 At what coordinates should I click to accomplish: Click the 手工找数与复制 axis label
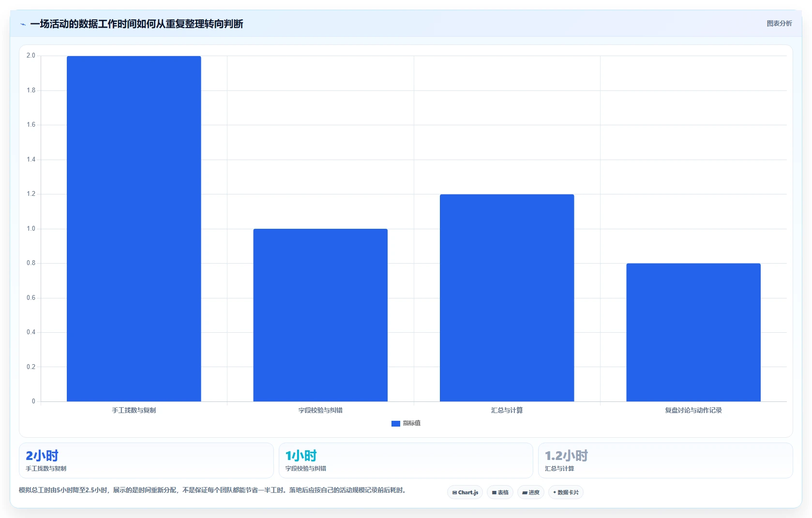tap(134, 410)
